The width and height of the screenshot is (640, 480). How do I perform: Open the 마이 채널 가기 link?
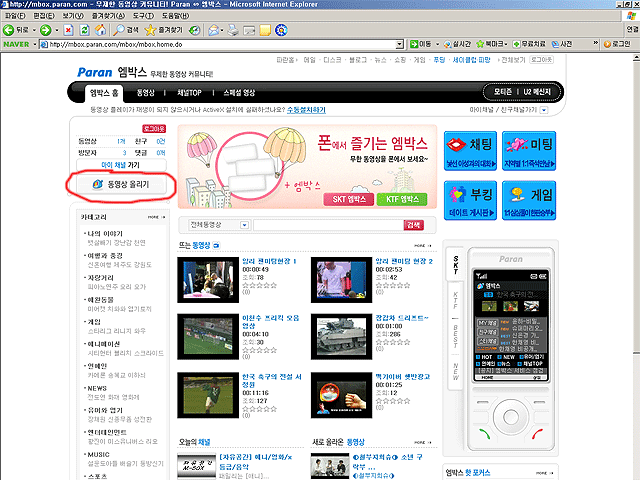(121, 165)
